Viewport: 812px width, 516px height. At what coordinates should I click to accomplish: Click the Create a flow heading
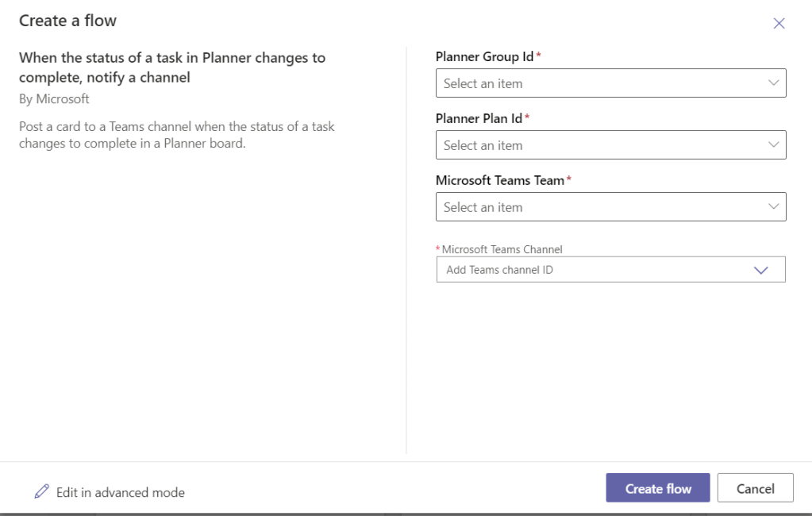coord(67,21)
